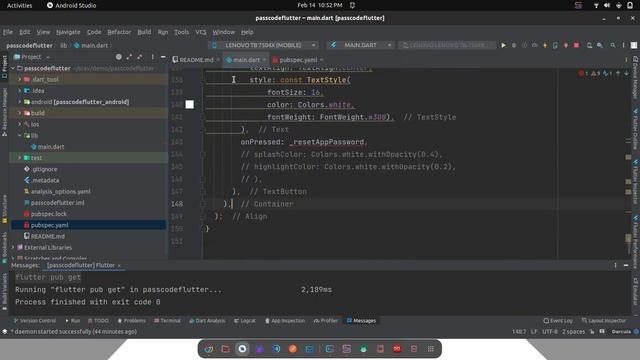Open the device selector LENOVO TB dropdown
The width and height of the screenshot is (640, 360).
(264, 45)
